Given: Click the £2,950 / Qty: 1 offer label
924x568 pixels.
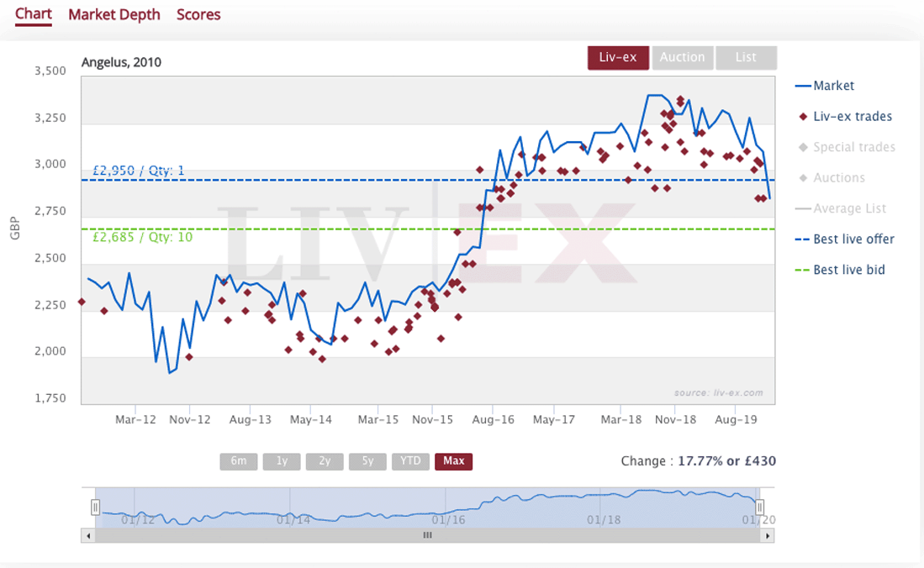Looking at the screenshot, I should coord(139,171).
